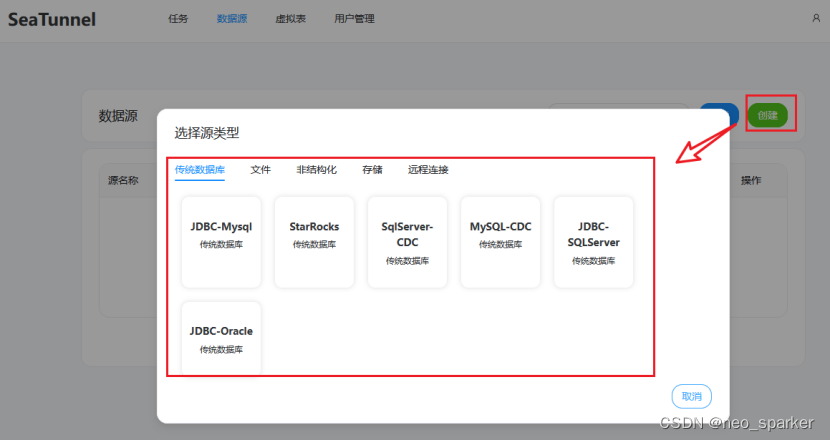Choose the JDBC-Mysql source card
This screenshot has width=830, height=441.
221,242
